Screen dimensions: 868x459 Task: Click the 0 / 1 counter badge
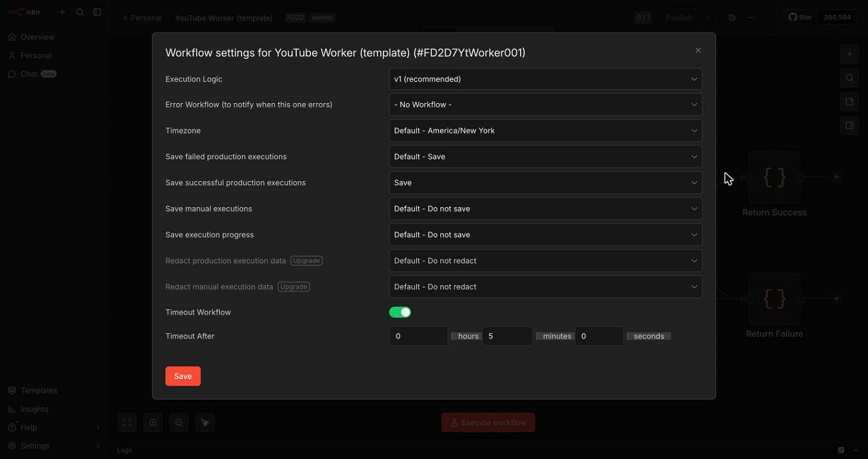(x=643, y=17)
